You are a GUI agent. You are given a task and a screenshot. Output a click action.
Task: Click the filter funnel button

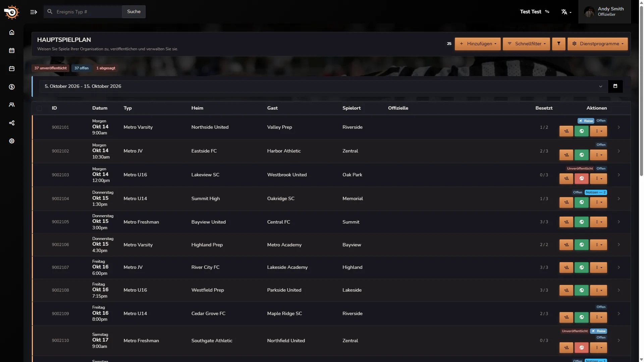coord(559,44)
